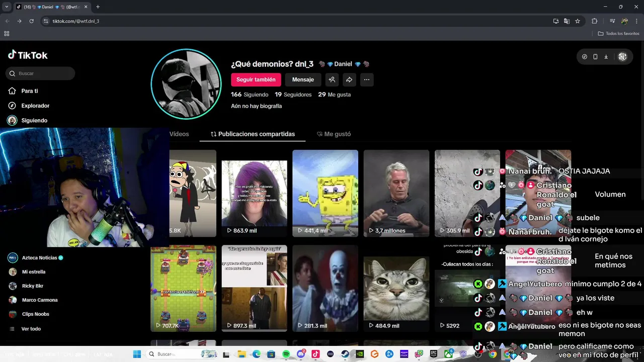Open the tab search dropdown arrow
Viewport: 644px width, 362px height.
(7, 7)
